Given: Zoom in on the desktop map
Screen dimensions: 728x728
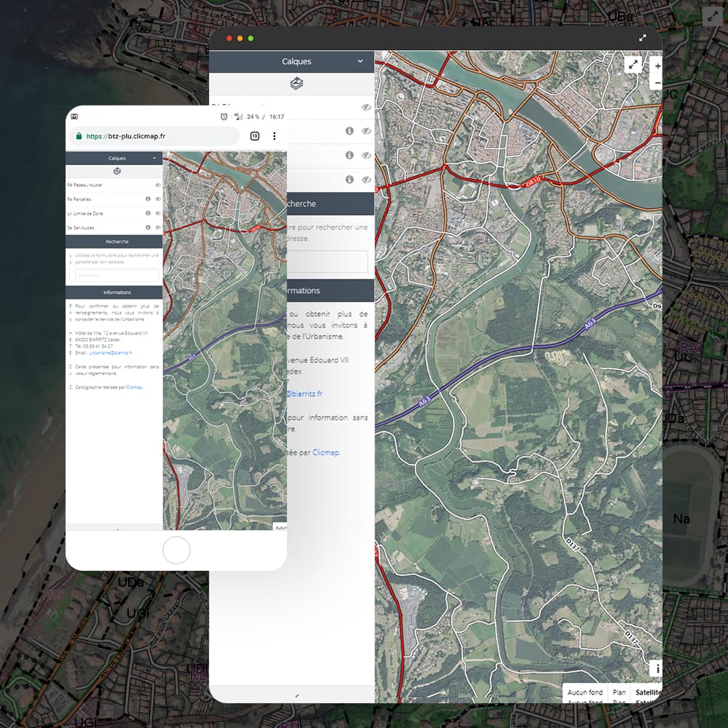Looking at the screenshot, I should 657,66.
